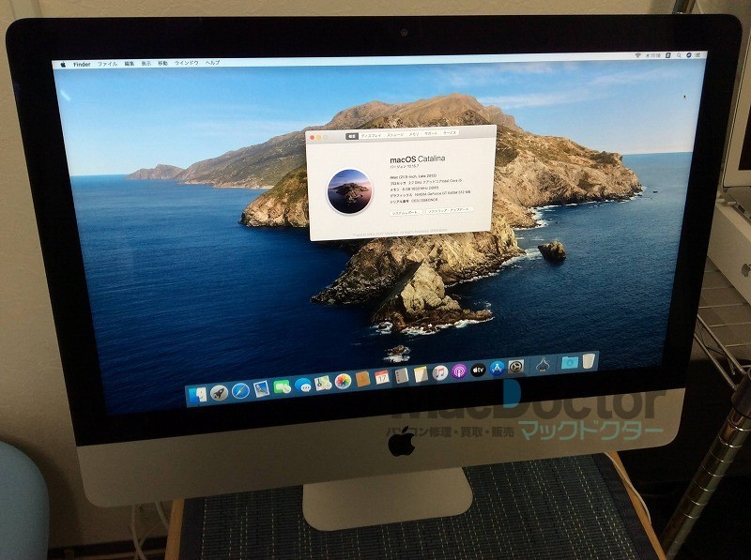This screenshot has height=560, width=751.
Task: Open 移動 menu in menu bar
Action: [162, 63]
